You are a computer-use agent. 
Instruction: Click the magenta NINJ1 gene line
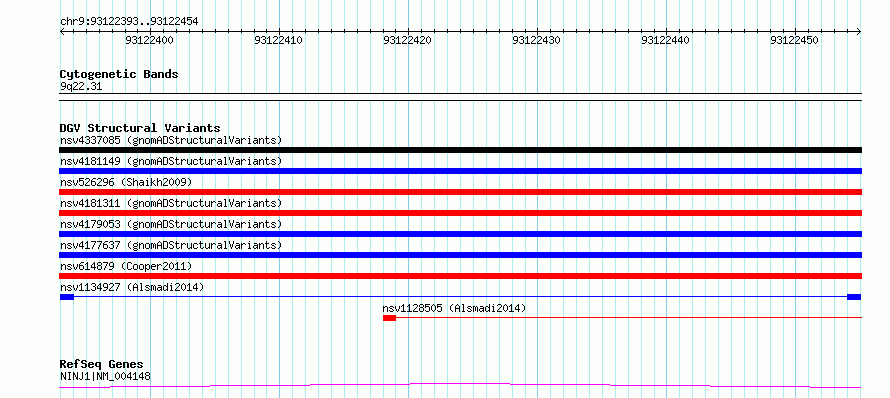point(460,386)
